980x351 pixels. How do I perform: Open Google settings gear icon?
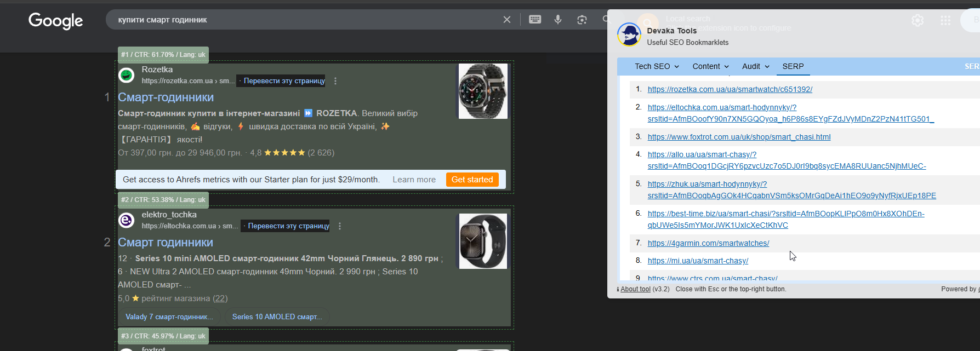(x=918, y=20)
